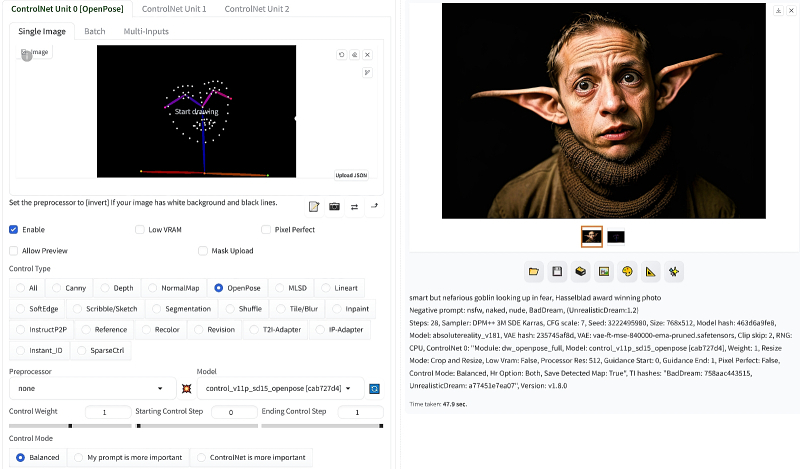Click the run preprocessor explosion icon
Viewport: 800px width, 469px height.
click(x=186, y=388)
